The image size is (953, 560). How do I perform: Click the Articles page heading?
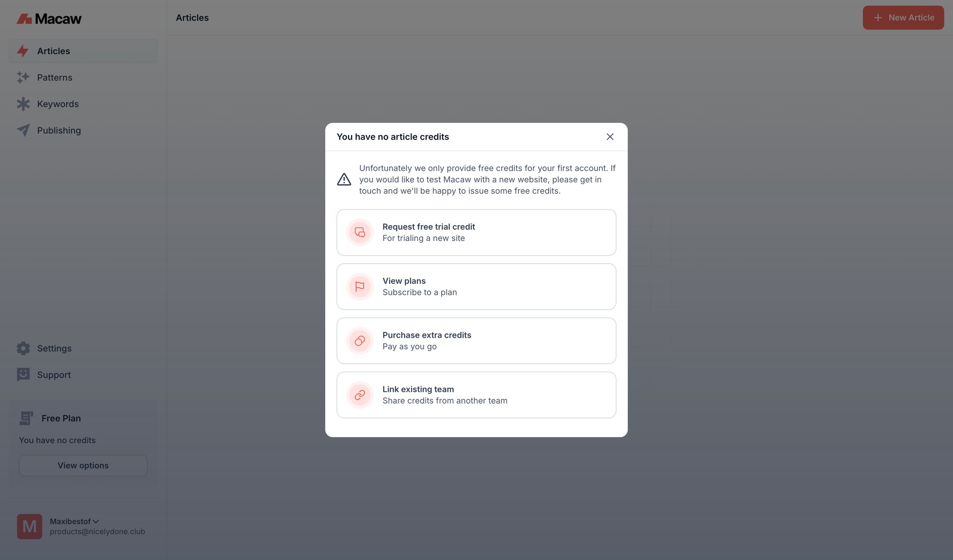[192, 17]
